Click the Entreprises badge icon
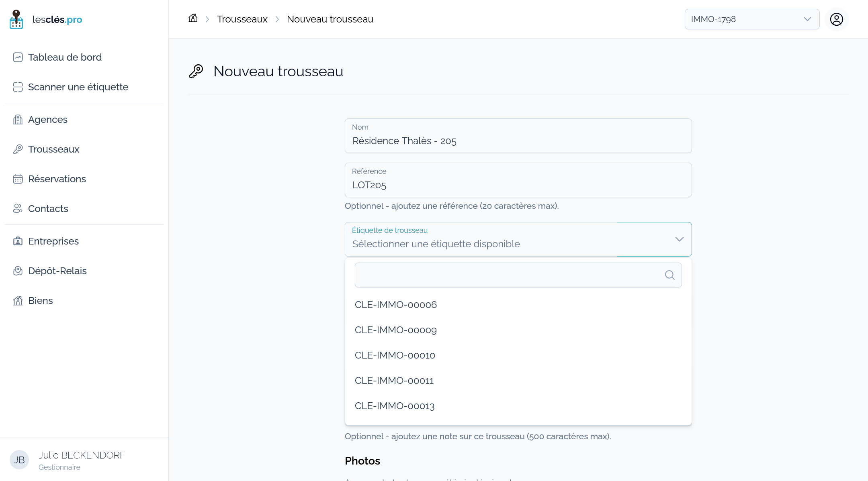Screen dimensions: 868x481 (x=18, y=241)
